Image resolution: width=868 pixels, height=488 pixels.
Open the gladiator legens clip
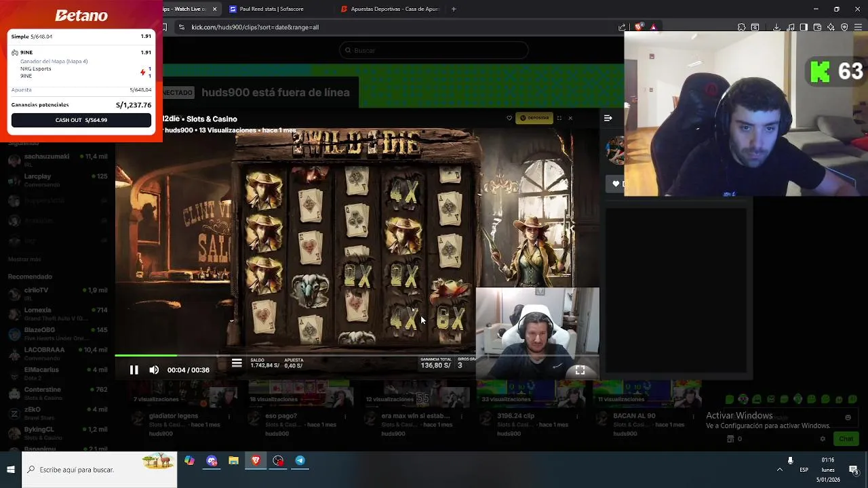pos(174,416)
